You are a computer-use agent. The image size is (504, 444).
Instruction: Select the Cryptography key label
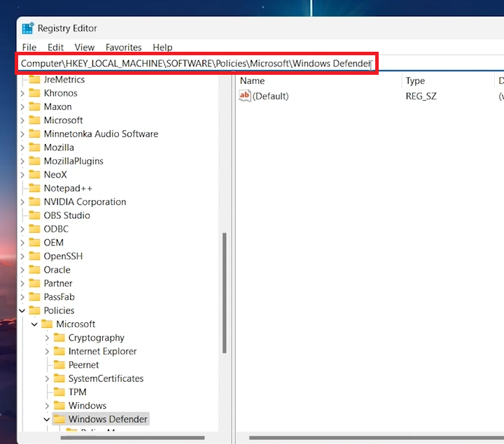click(x=97, y=338)
